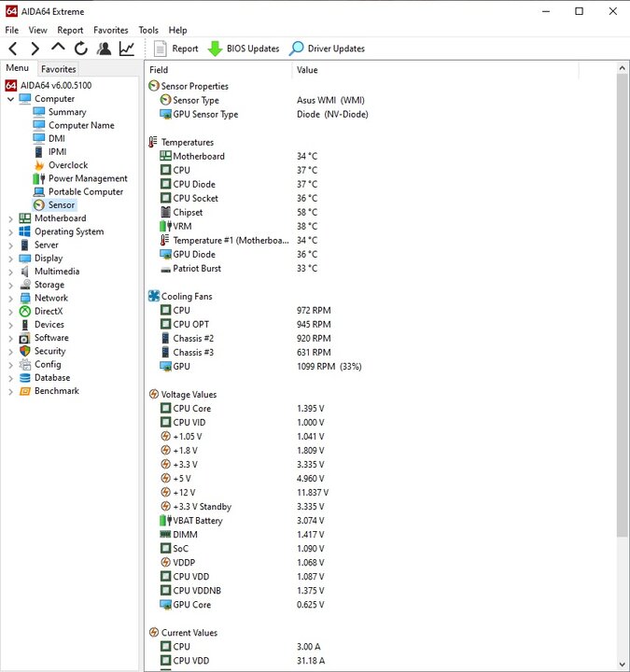The width and height of the screenshot is (630, 672).
Task: Open the Overclock flame icon item
Action: tap(39, 165)
